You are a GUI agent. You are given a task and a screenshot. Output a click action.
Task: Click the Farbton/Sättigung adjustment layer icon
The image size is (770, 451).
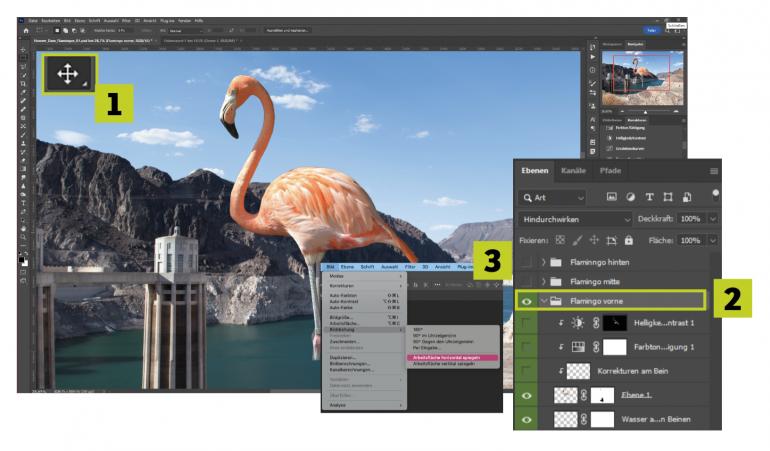click(578, 347)
